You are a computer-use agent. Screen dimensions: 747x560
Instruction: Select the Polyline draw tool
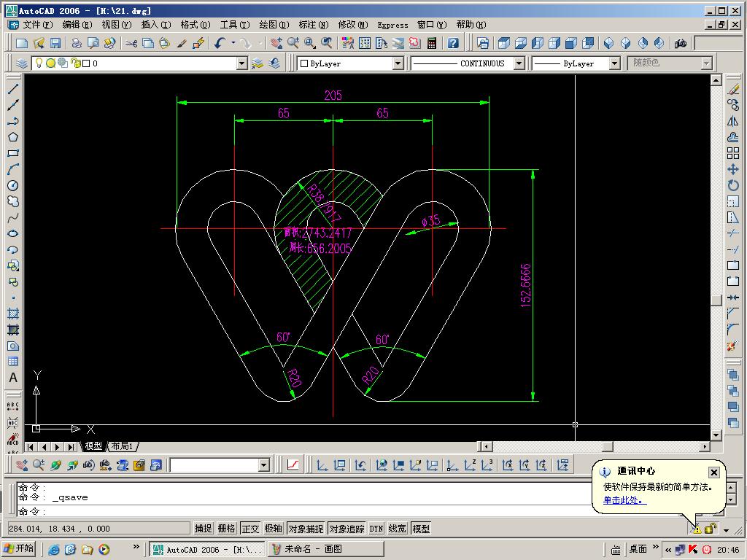tap(13, 121)
